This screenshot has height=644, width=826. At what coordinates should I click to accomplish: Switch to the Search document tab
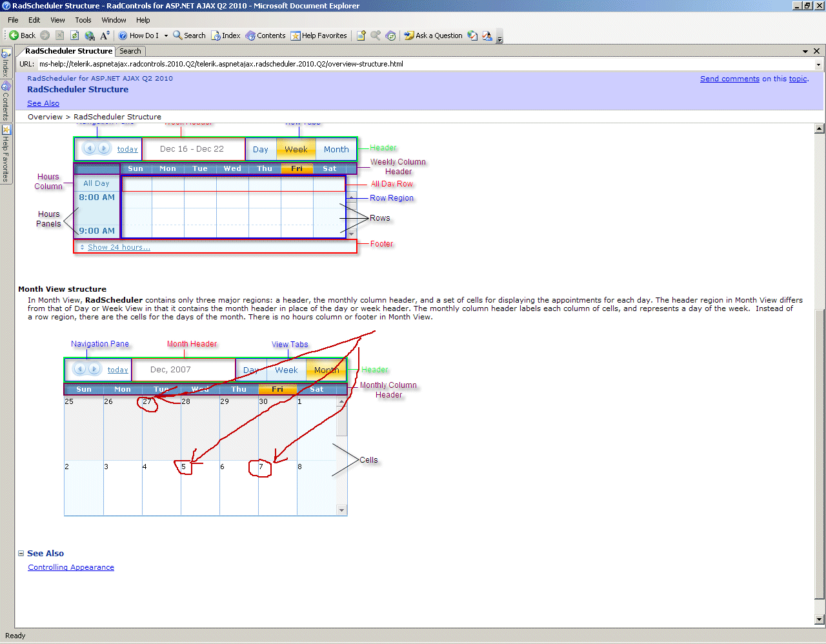point(130,51)
